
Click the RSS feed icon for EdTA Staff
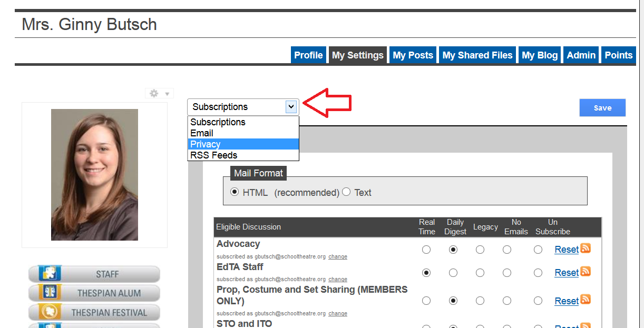pyautogui.click(x=586, y=272)
